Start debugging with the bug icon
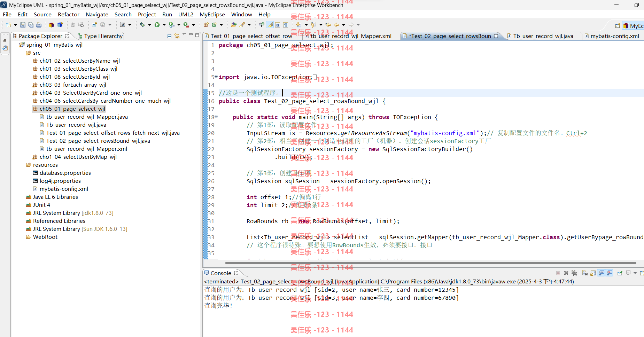The height and width of the screenshot is (337, 644). click(x=142, y=25)
